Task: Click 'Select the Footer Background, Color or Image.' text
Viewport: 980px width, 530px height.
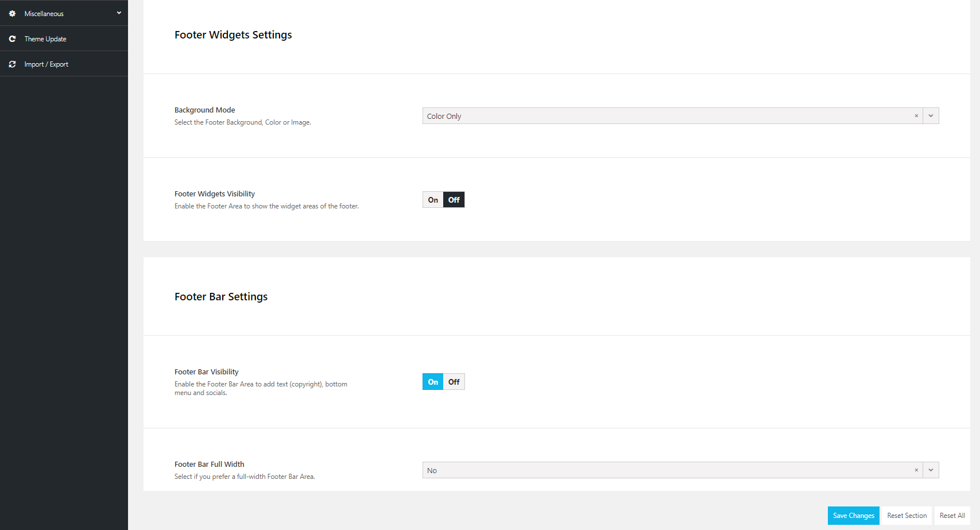Action: (x=243, y=122)
